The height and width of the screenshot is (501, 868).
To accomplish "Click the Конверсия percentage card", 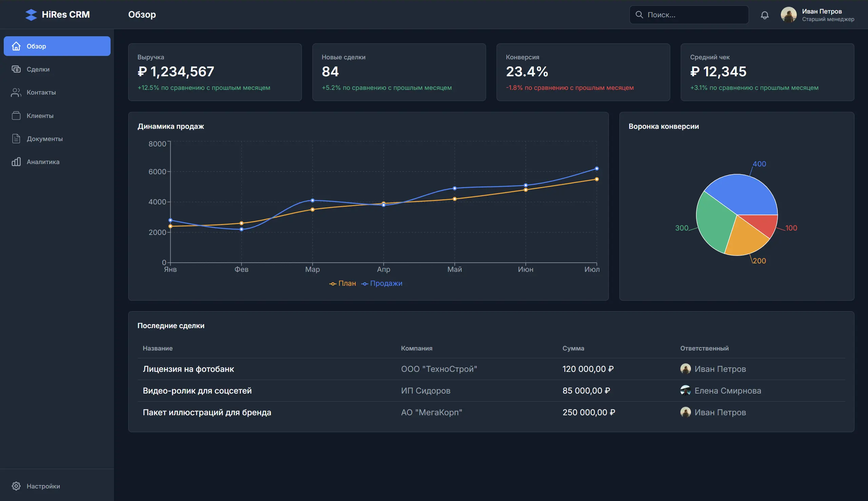I will (583, 72).
